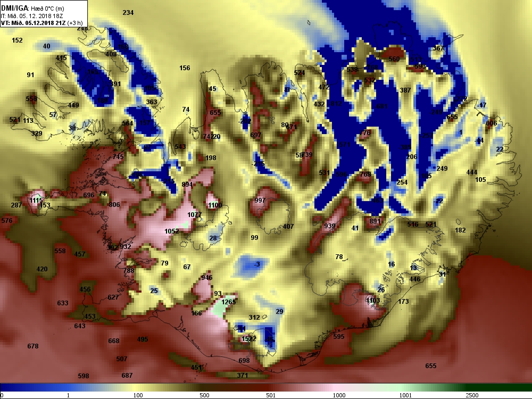Click map value 182
Viewport: 532px width, 399px height.
coord(460,230)
